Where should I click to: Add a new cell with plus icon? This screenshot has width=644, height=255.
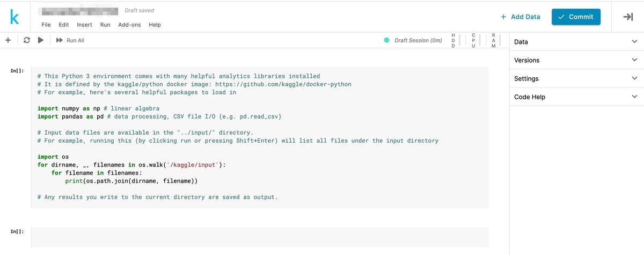tap(8, 40)
